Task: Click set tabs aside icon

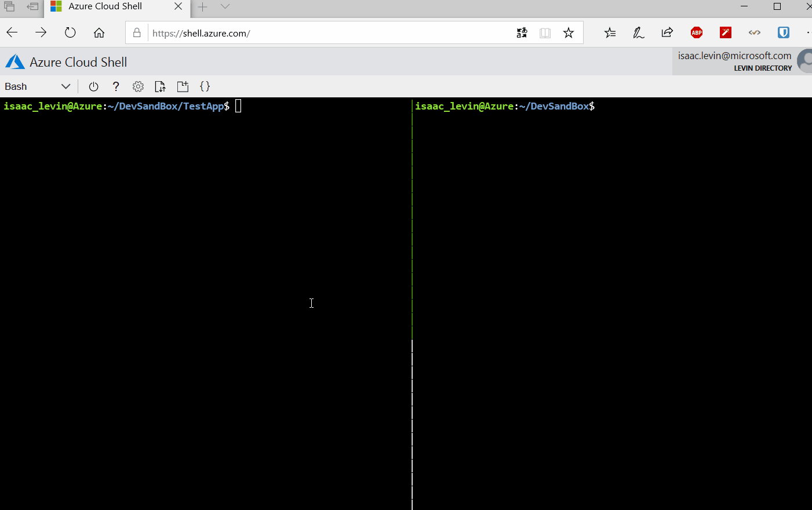Action: pyautogui.click(x=32, y=6)
